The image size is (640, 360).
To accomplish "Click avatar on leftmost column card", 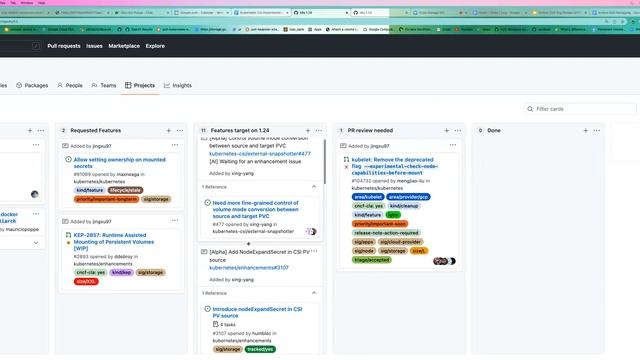I will [35, 194].
